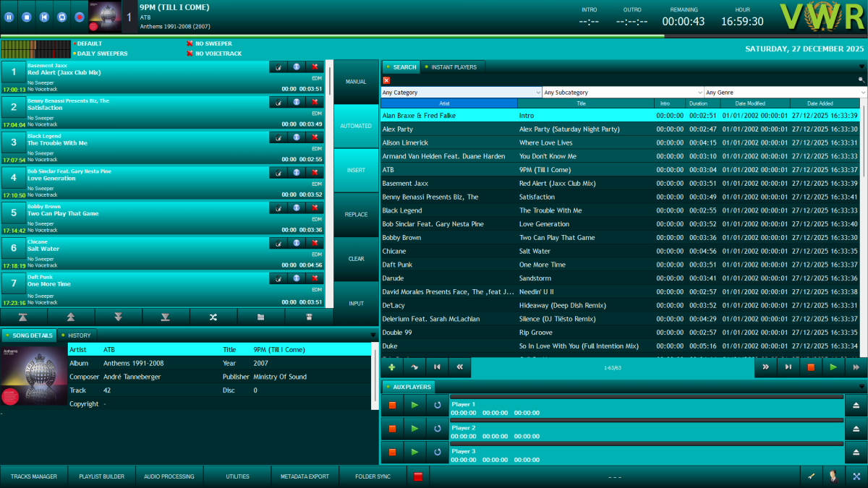Pause playback using the top-left pause icon

(x=9, y=17)
